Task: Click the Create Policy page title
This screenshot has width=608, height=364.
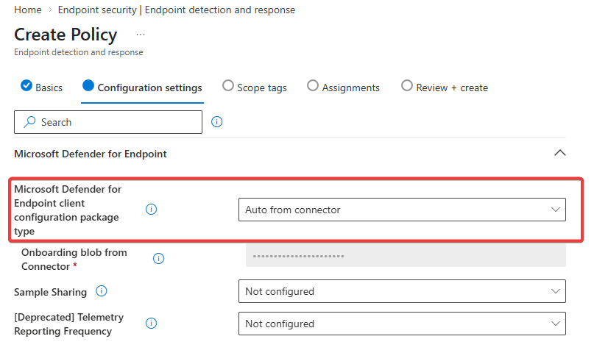Action: (x=66, y=35)
